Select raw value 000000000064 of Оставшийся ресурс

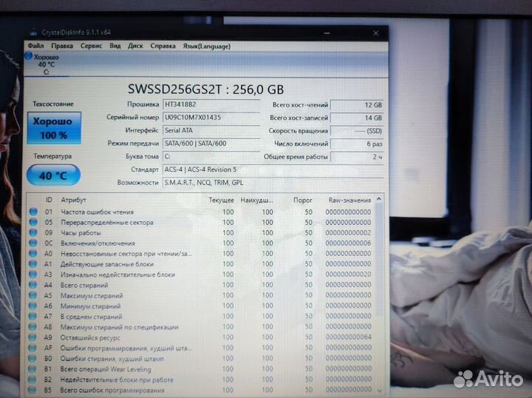click(x=349, y=337)
